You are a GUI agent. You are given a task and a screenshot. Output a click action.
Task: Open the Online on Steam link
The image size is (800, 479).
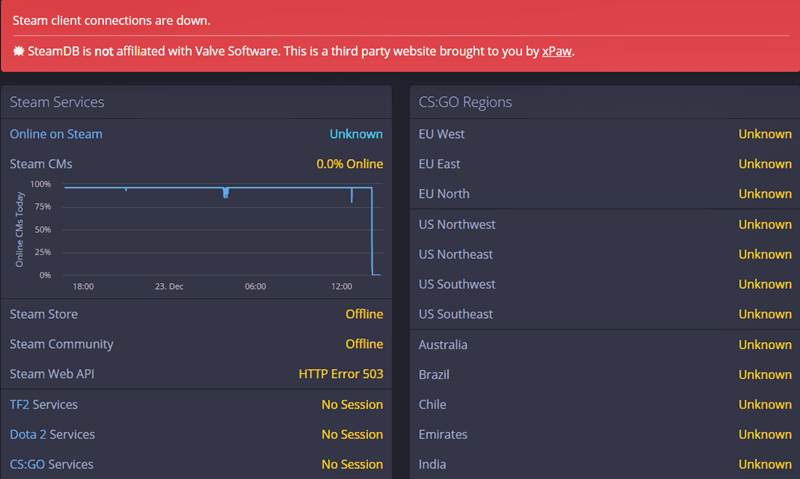pyautogui.click(x=56, y=134)
